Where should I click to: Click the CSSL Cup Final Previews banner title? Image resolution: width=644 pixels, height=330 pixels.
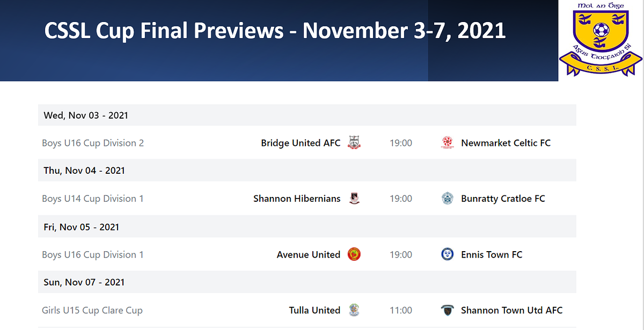(x=275, y=31)
